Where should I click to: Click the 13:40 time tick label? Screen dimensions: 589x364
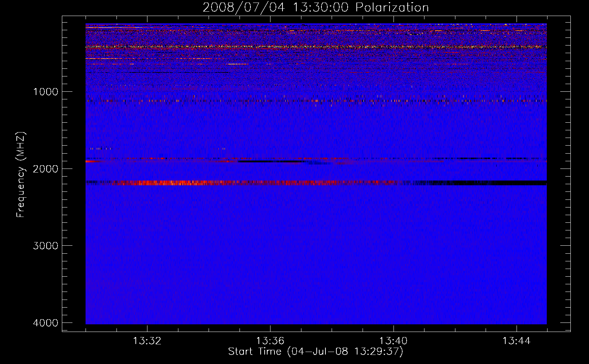coord(393,341)
